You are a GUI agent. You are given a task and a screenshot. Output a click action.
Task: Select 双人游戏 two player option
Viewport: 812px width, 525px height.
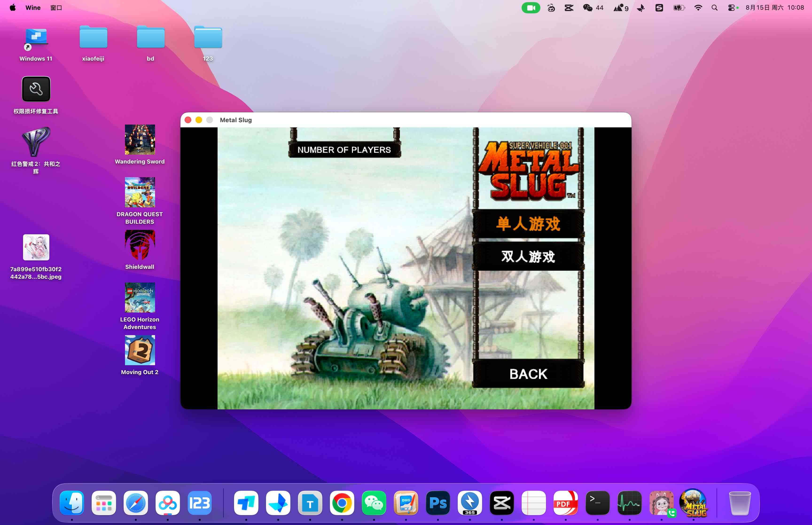tap(528, 256)
